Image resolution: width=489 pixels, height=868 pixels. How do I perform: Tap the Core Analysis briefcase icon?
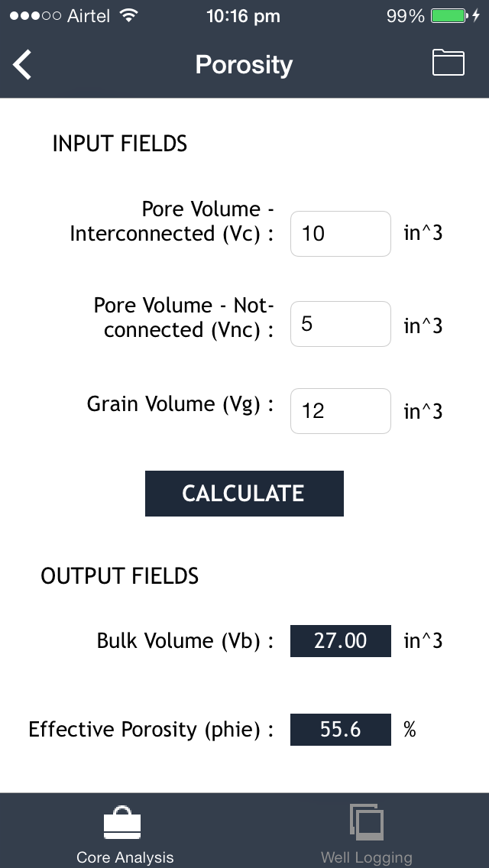point(122,824)
